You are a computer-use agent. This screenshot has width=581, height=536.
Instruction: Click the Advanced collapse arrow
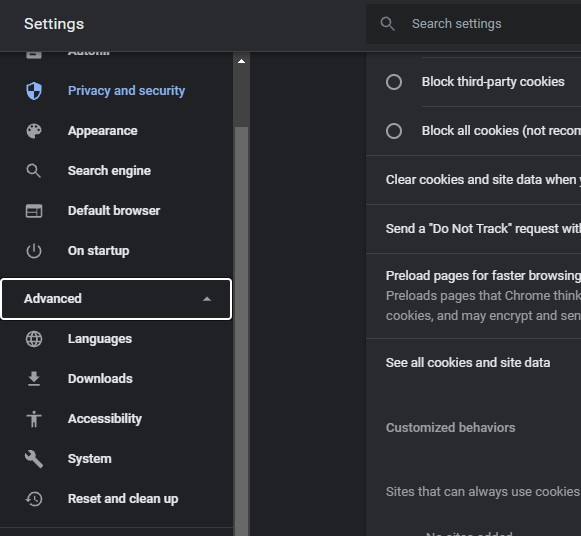pyautogui.click(x=207, y=299)
